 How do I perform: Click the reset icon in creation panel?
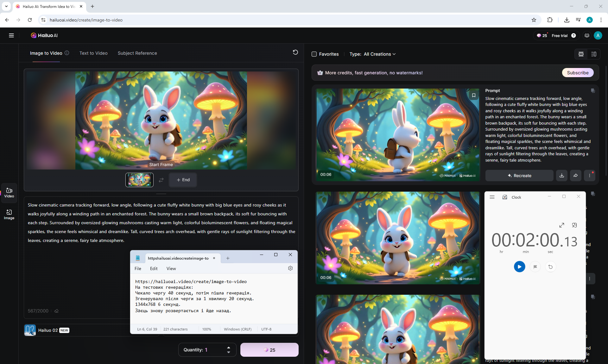pos(295,52)
